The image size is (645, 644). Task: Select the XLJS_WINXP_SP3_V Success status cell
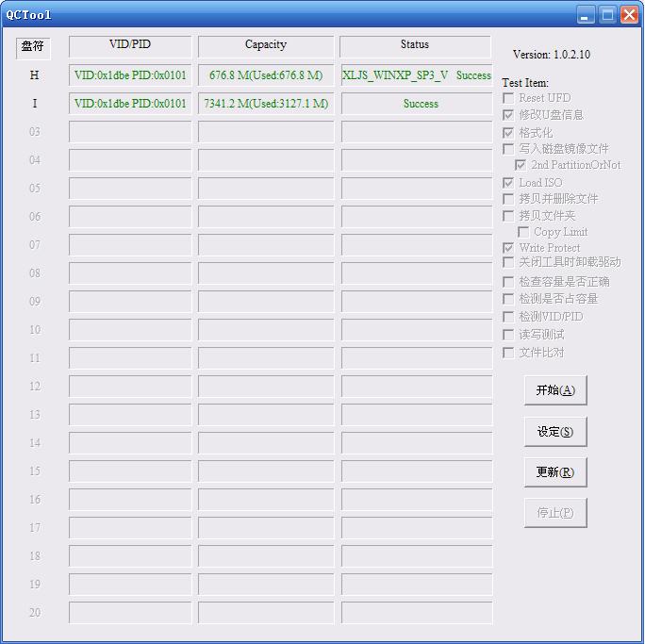(416, 75)
